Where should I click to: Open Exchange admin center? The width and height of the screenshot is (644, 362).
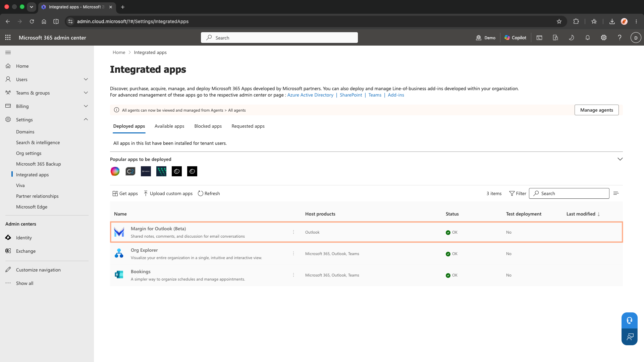(x=26, y=251)
